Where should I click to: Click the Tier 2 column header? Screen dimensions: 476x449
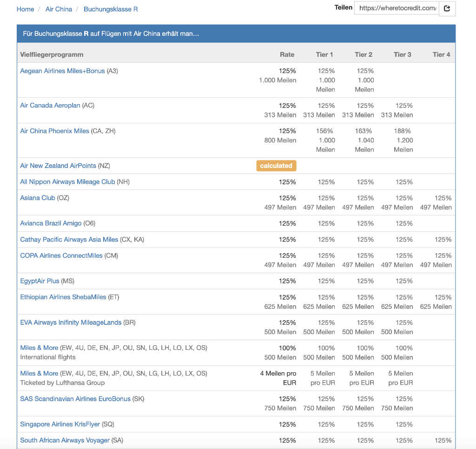coord(364,55)
